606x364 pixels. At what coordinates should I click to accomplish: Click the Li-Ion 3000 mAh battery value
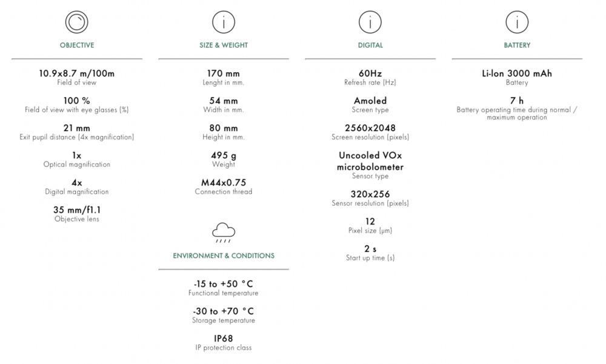[x=517, y=73]
